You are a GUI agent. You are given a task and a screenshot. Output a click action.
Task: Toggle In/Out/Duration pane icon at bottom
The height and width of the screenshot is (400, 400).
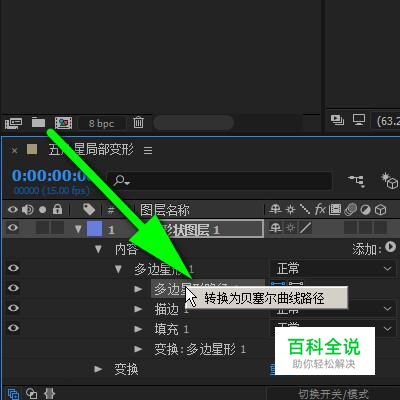click(x=49, y=394)
